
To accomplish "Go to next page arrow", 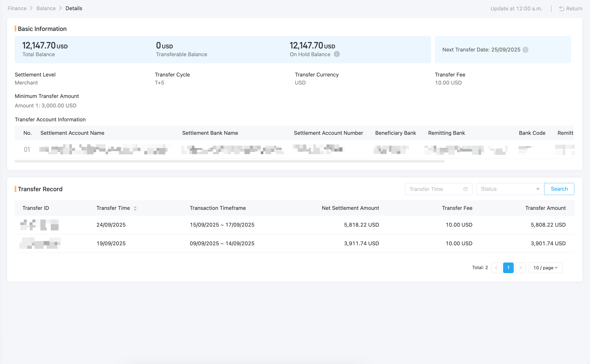I will (x=520, y=268).
